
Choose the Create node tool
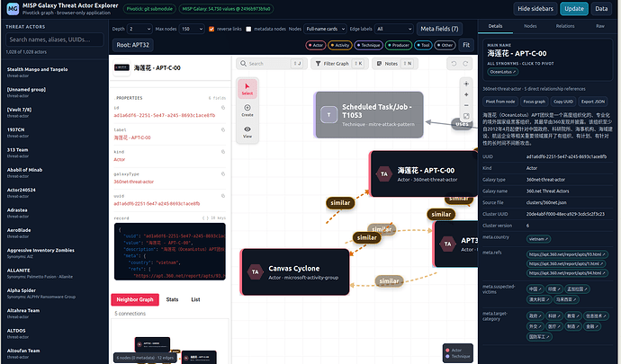[247, 111]
